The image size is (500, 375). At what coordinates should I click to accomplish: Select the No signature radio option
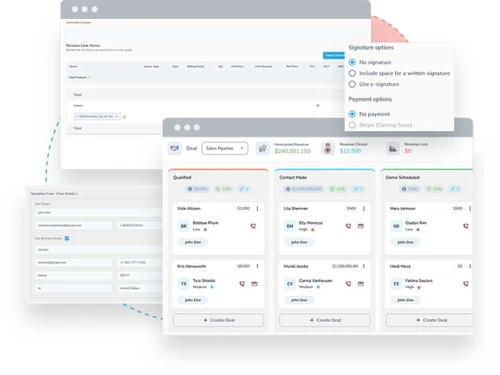coord(352,62)
